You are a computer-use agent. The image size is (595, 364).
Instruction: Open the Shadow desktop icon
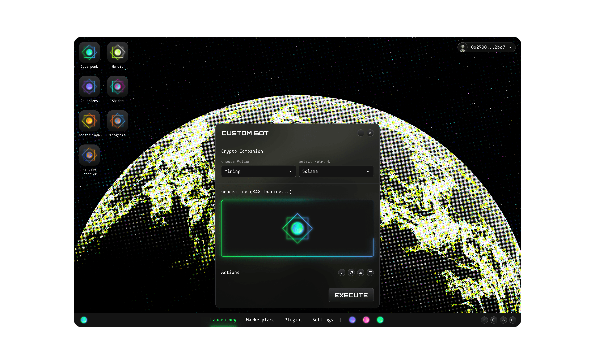coord(118,87)
